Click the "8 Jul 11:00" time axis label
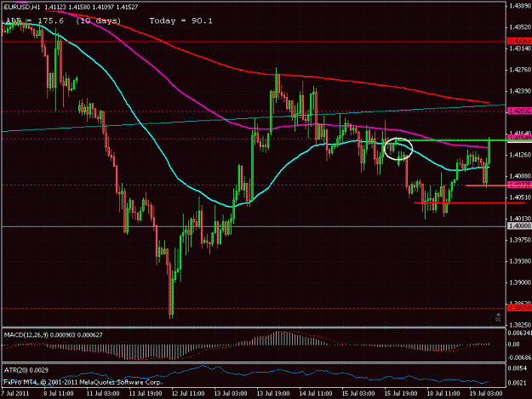 59,394
